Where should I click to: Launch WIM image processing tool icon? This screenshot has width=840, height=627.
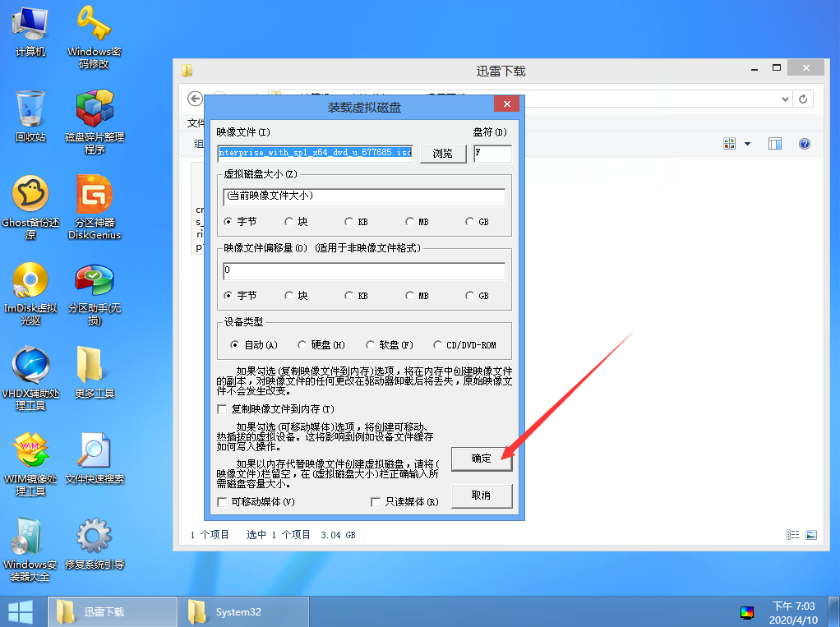[30, 452]
